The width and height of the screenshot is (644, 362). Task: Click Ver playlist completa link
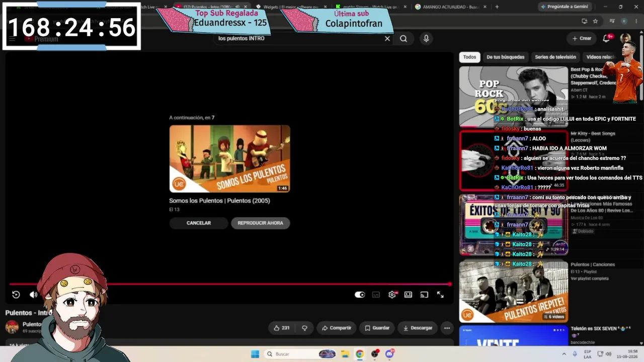[x=590, y=279]
